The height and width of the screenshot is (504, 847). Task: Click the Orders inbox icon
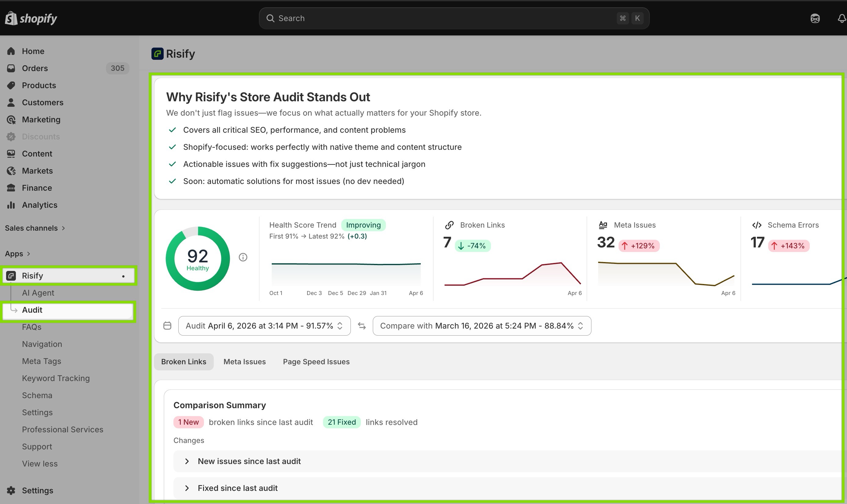[11, 68]
